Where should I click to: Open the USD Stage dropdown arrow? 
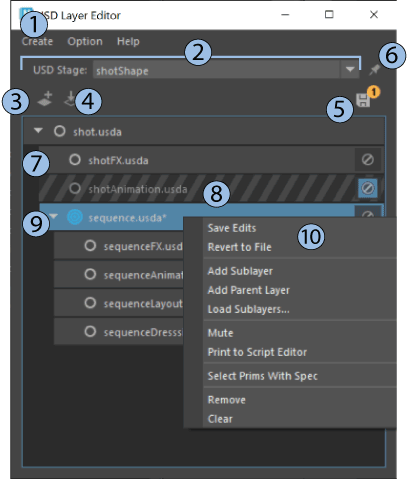pos(350,69)
